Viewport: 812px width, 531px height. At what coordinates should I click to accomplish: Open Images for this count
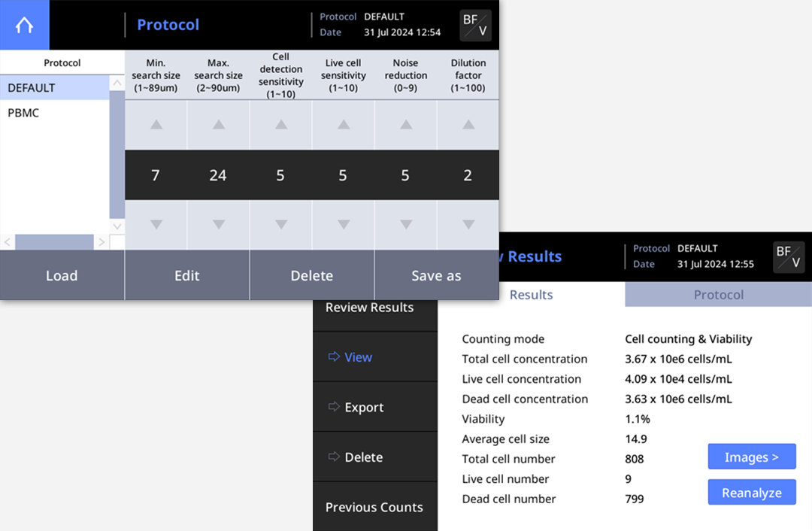(x=752, y=457)
